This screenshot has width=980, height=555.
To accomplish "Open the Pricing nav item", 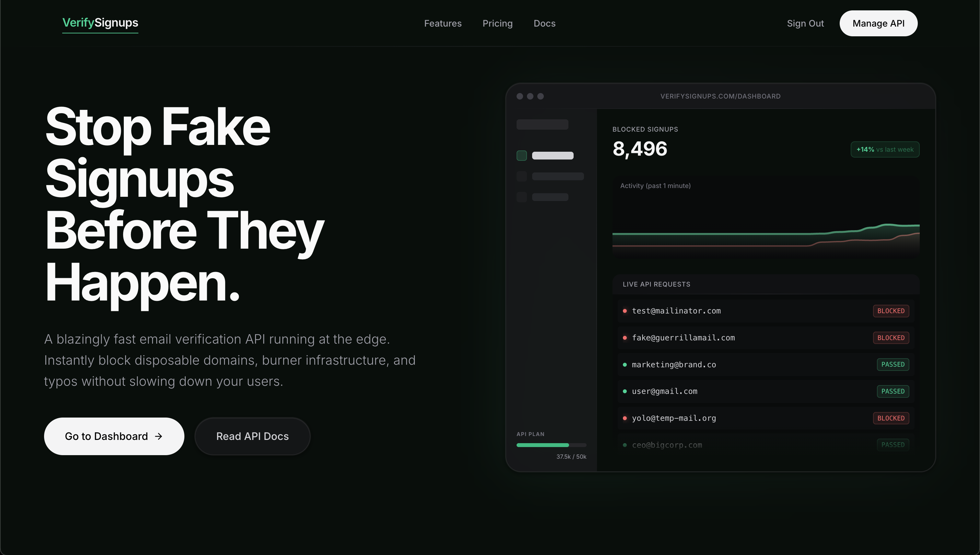I will click(x=497, y=24).
